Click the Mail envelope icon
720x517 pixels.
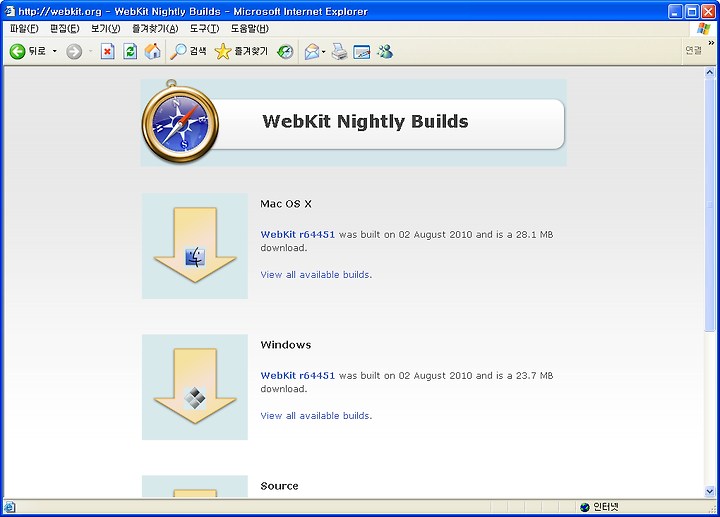tap(312, 51)
